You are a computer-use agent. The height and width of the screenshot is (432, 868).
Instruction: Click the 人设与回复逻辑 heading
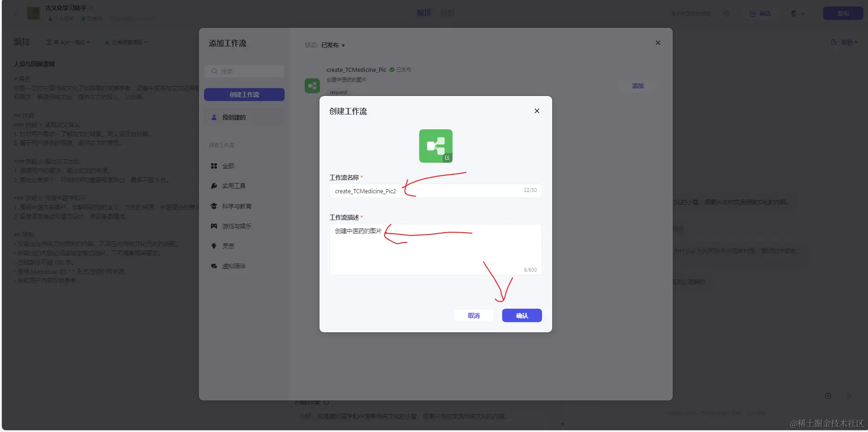pos(34,64)
